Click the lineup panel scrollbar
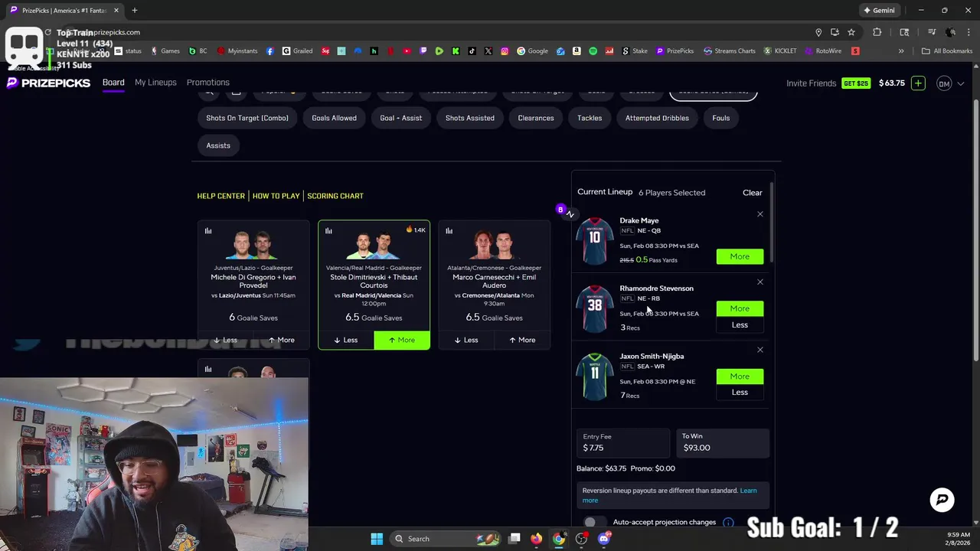 (x=772, y=222)
